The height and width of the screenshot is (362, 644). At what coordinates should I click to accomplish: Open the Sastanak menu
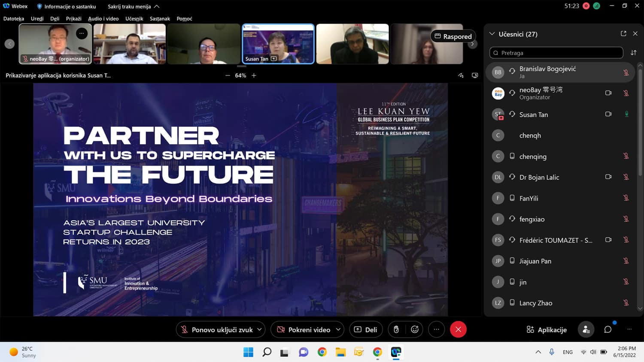pos(160,18)
